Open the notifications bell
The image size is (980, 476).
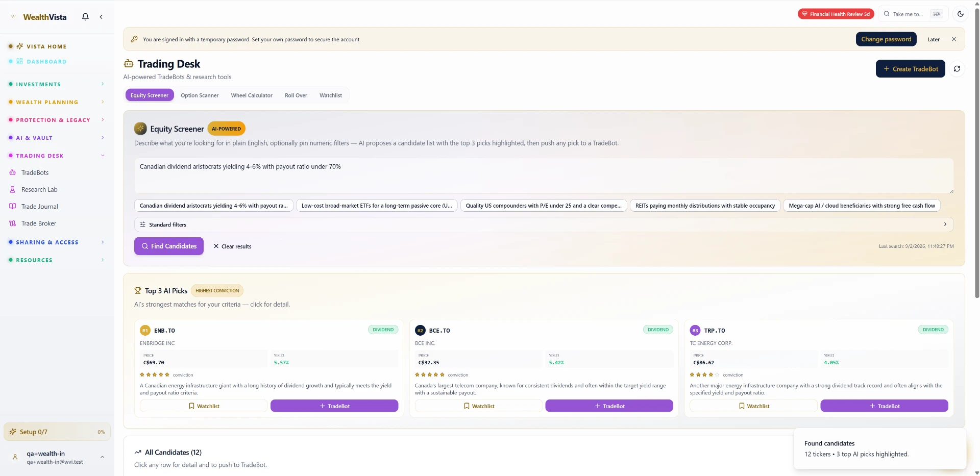(85, 17)
